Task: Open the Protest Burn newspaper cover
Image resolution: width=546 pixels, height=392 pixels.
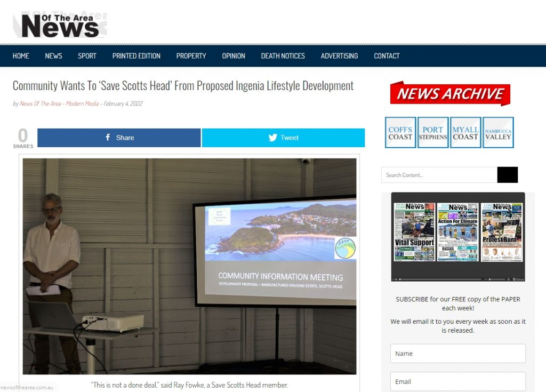Action: pyautogui.click(x=502, y=232)
